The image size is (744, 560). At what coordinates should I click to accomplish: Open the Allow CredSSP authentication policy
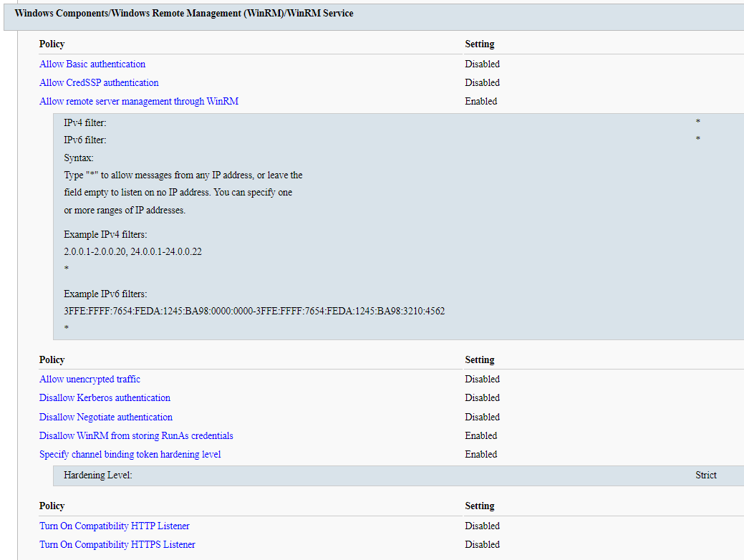98,82
